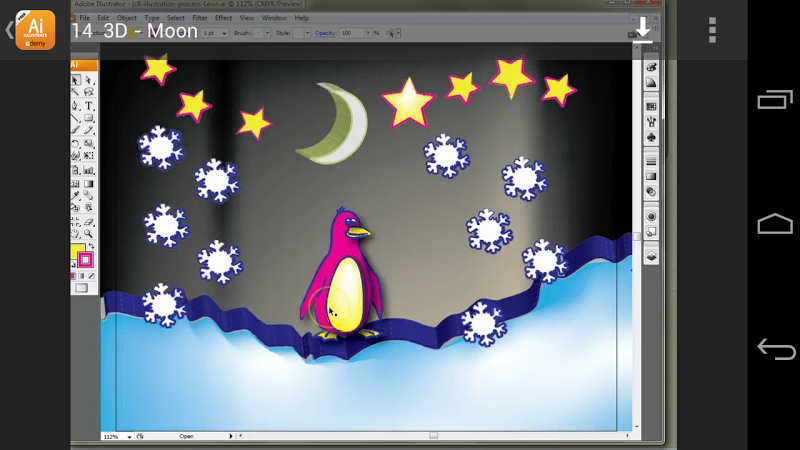800x450 pixels.
Task: Select the Hand tool
Action: (76, 234)
